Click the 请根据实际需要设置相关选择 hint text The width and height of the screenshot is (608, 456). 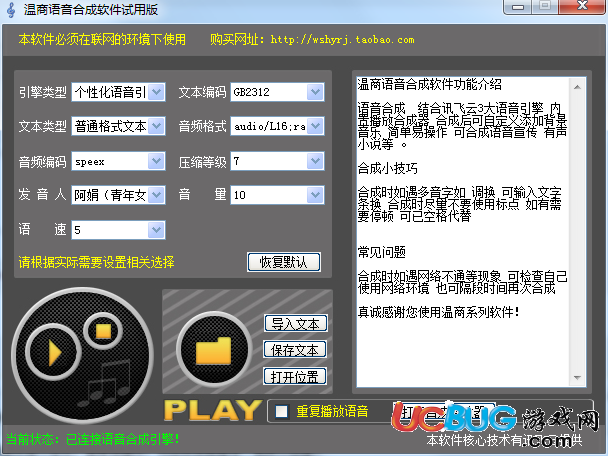(x=97, y=263)
